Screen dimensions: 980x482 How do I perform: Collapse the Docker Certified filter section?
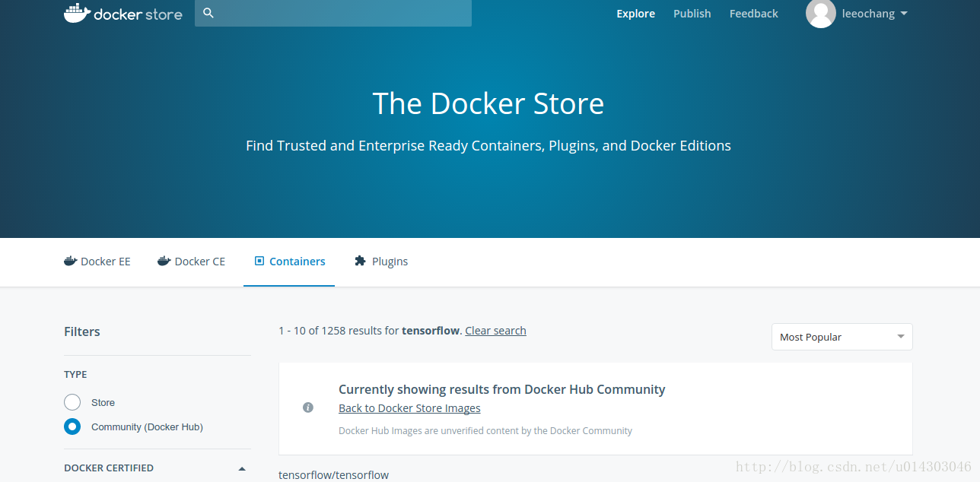click(242, 468)
